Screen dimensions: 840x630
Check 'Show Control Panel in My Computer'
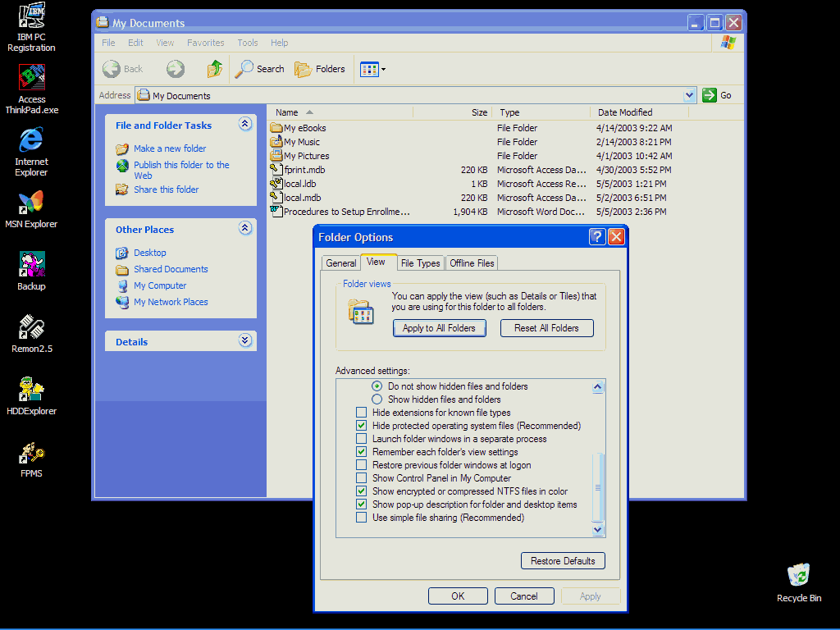click(x=362, y=478)
